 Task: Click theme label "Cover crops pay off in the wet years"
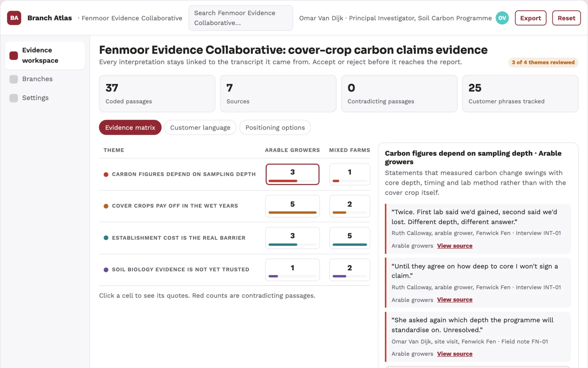tap(175, 206)
